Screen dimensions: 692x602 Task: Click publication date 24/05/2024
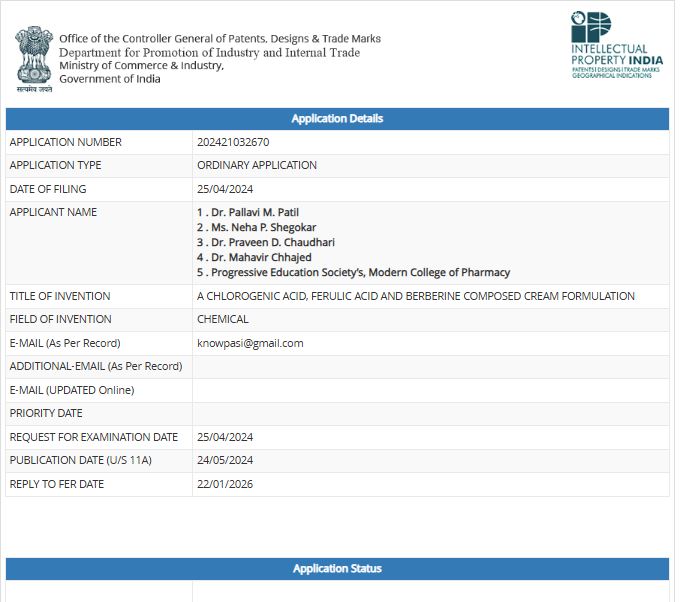225,460
